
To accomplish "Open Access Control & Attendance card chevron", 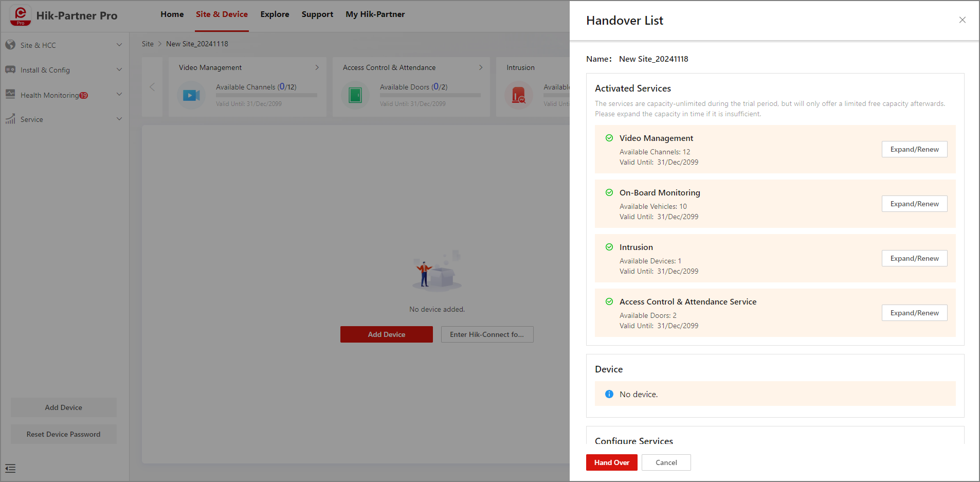I will [481, 67].
